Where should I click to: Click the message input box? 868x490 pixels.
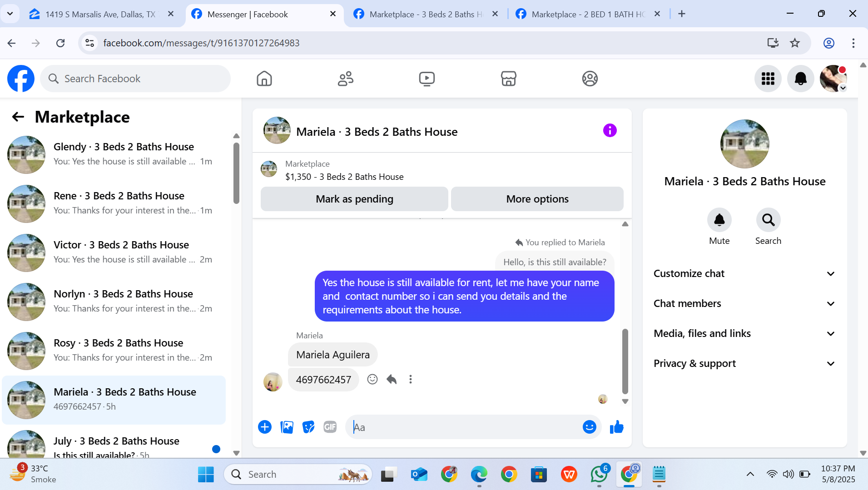pyautogui.click(x=465, y=427)
